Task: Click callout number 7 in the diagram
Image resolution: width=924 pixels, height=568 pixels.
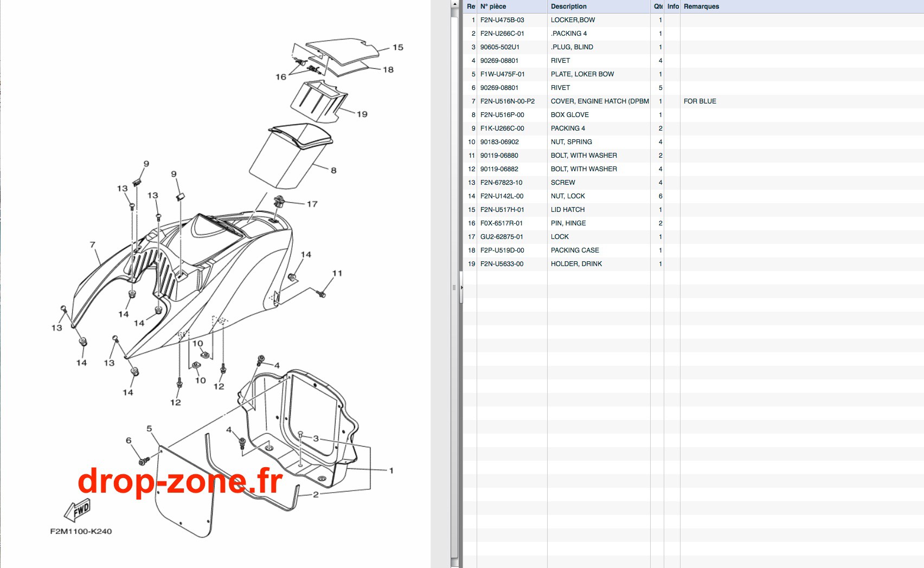Action: coord(93,245)
